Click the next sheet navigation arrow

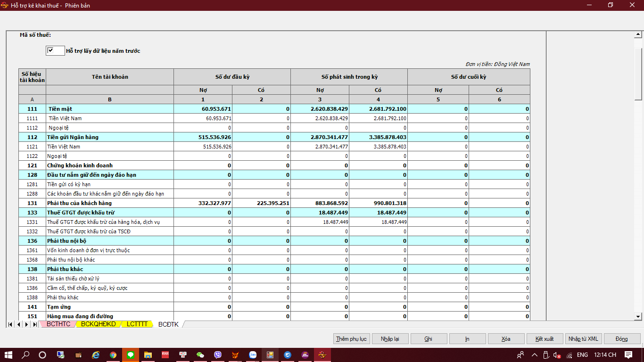[x=27, y=324]
